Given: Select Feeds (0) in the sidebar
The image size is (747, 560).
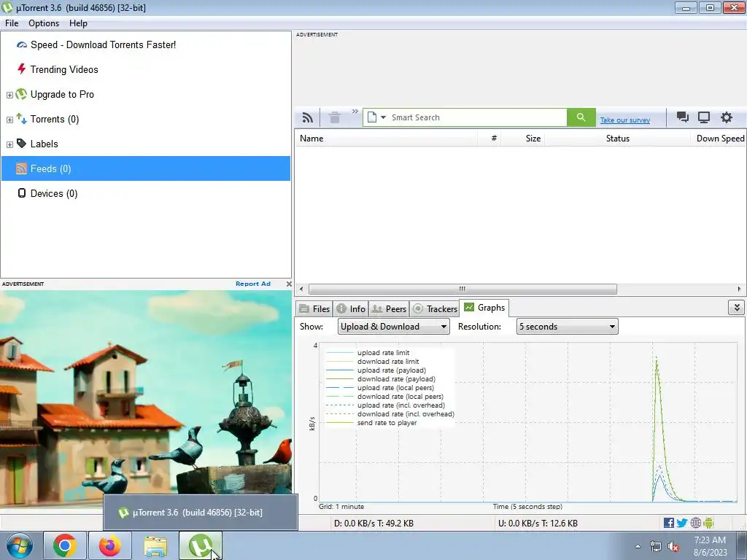Looking at the screenshot, I should click(x=146, y=168).
